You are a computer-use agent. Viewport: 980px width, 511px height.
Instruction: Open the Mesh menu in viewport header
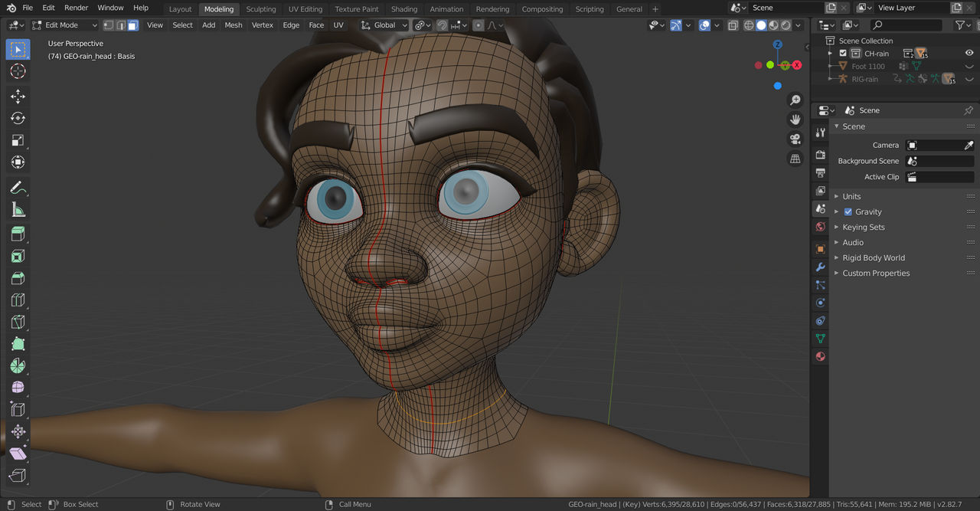coord(234,25)
